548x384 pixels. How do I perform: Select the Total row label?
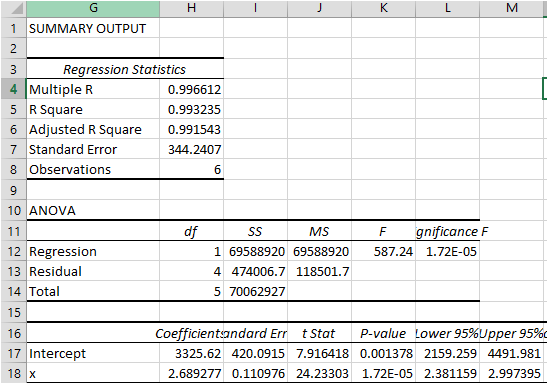[93, 291]
